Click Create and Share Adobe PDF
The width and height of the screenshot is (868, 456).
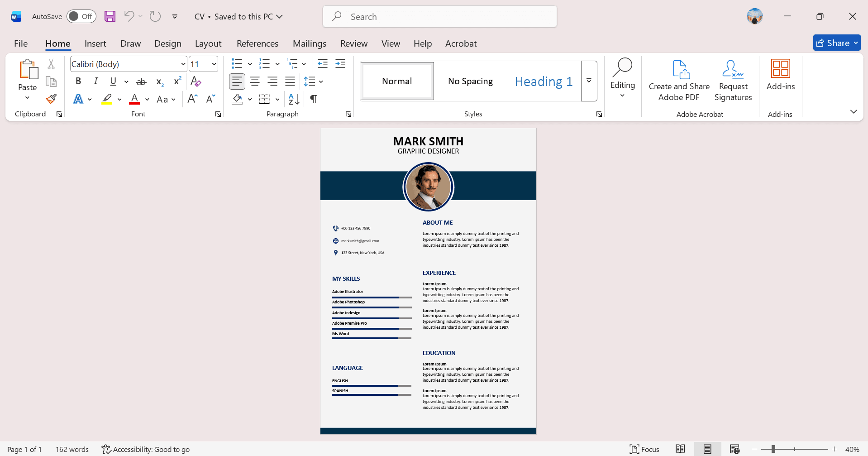pos(679,81)
